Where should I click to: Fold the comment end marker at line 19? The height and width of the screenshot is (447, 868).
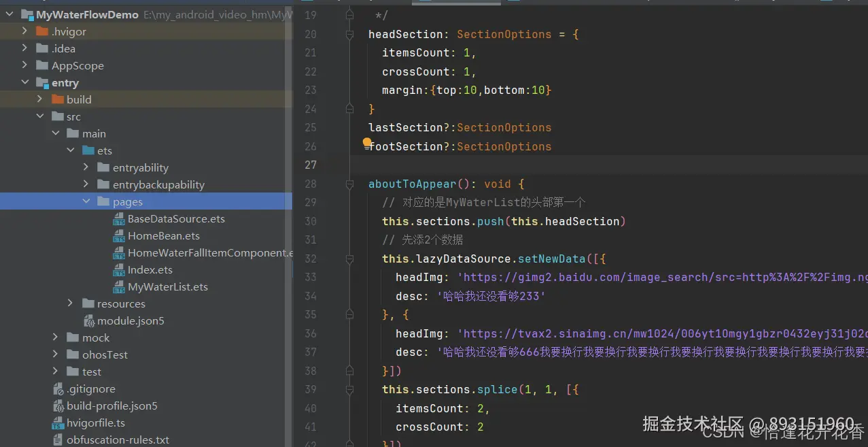(350, 14)
